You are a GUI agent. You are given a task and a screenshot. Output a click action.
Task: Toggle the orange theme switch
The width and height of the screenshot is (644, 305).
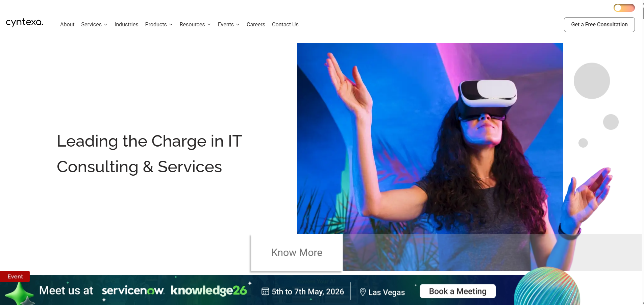coord(624,8)
